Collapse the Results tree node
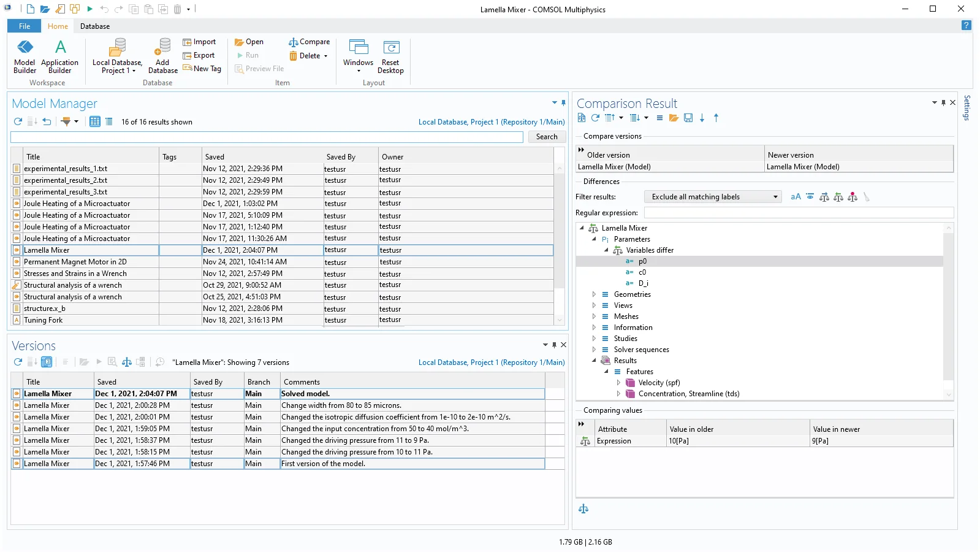The width and height of the screenshot is (980, 552). pyautogui.click(x=594, y=361)
